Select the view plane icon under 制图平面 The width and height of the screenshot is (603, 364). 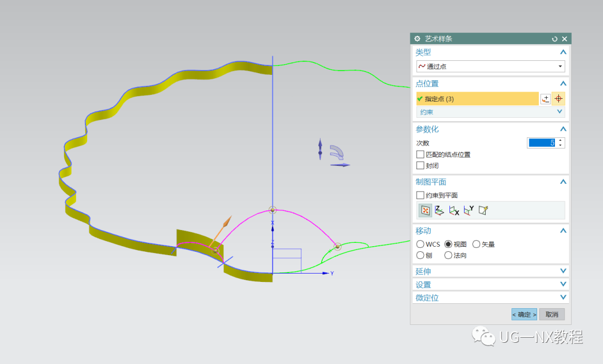pyautogui.click(x=425, y=210)
